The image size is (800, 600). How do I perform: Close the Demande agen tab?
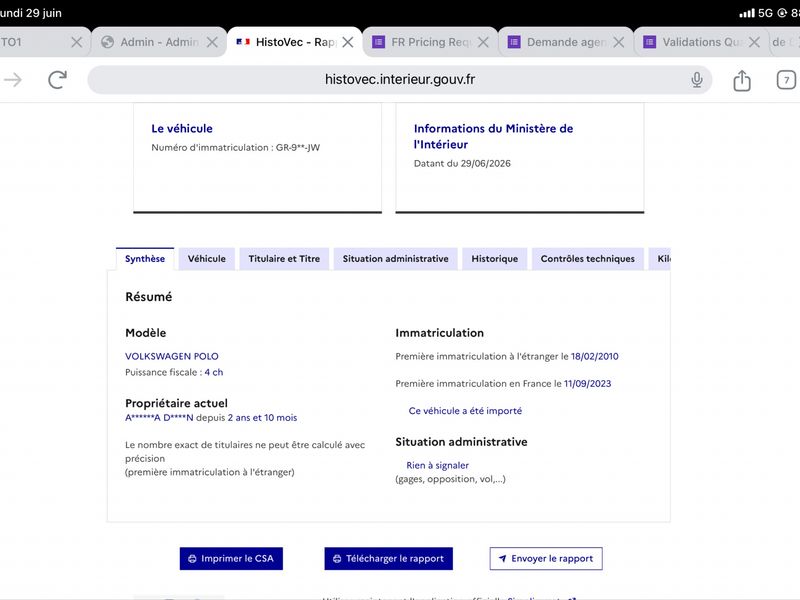point(619,42)
